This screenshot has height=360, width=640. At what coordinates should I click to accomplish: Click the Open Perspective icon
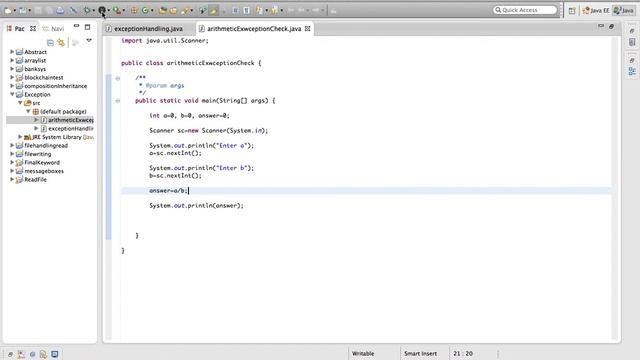pos(572,11)
